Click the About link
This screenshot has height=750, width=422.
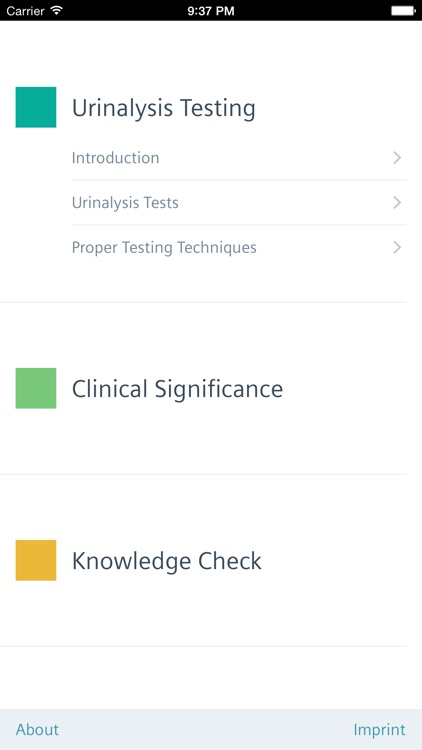tap(37, 729)
